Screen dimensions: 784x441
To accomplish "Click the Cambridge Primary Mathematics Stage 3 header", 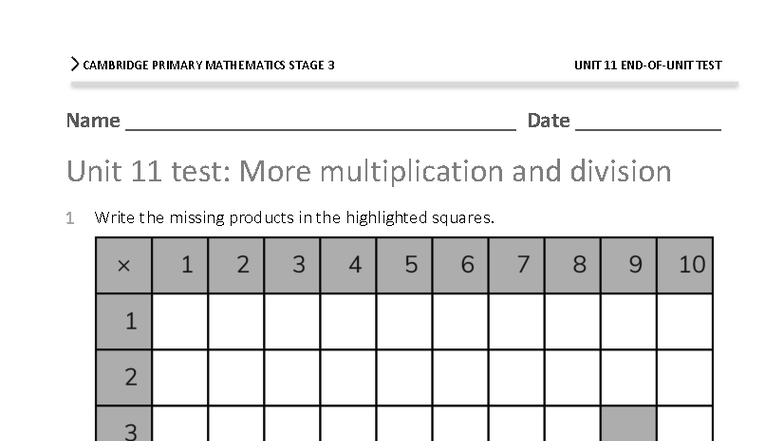I will [x=208, y=65].
